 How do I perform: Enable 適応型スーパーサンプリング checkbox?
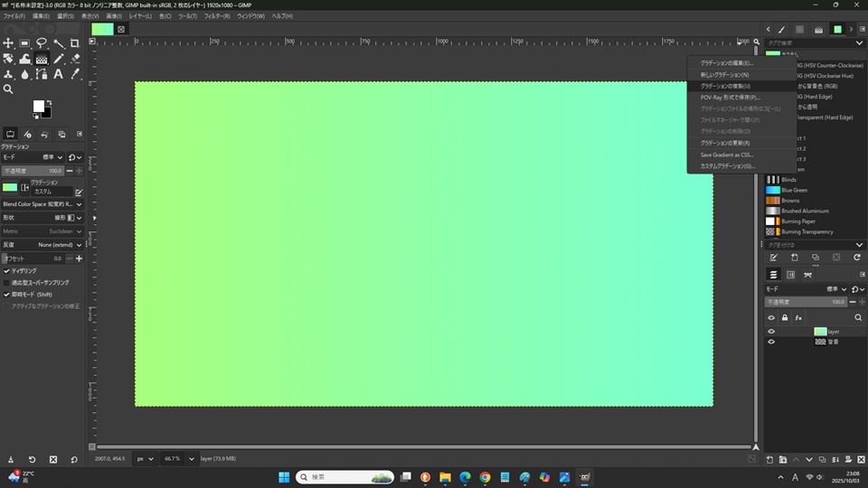7,282
